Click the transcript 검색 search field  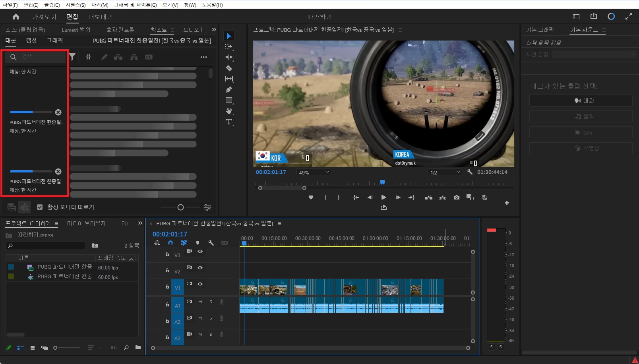click(36, 57)
